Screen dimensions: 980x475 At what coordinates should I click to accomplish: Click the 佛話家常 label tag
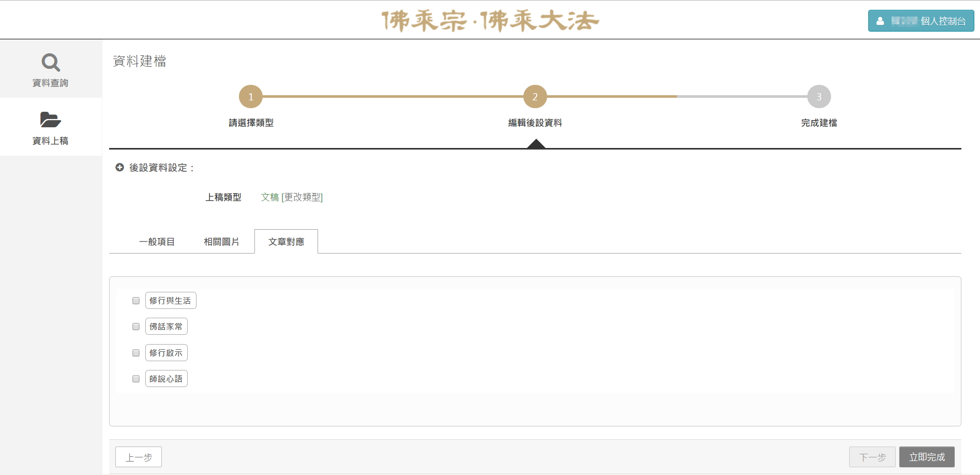point(167,326)
